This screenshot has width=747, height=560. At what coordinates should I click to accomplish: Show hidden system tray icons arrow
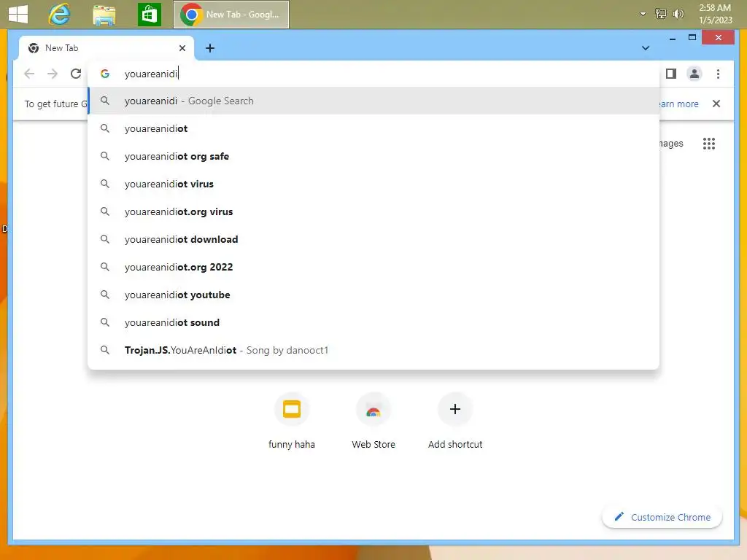click(x=643, y=14)
